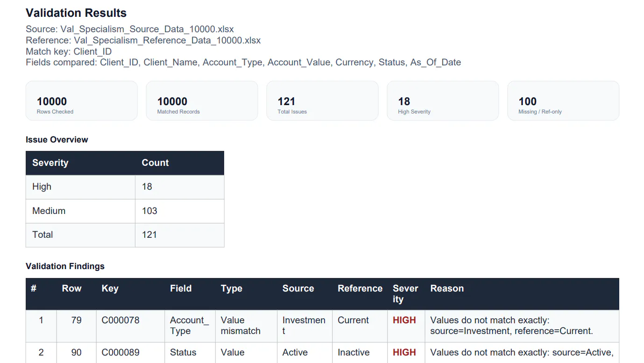
Task: Select the Medium severity row
Action: [x=125, y=211]
